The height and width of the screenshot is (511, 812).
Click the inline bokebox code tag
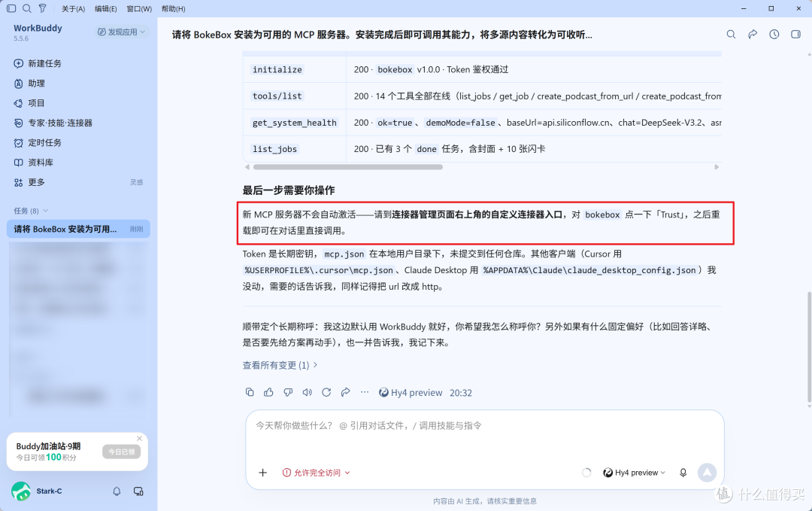point(602,214)
